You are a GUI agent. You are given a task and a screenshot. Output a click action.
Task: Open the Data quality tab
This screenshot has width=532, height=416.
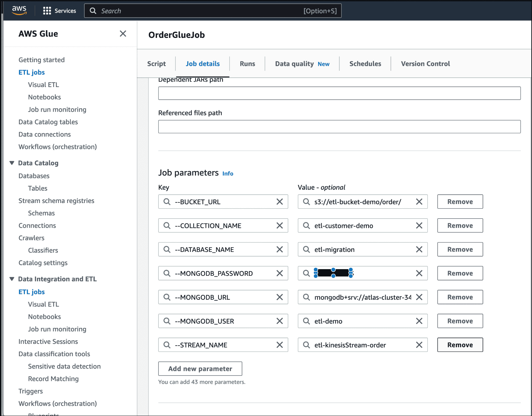pyautogui.click(x=302, y=64)
